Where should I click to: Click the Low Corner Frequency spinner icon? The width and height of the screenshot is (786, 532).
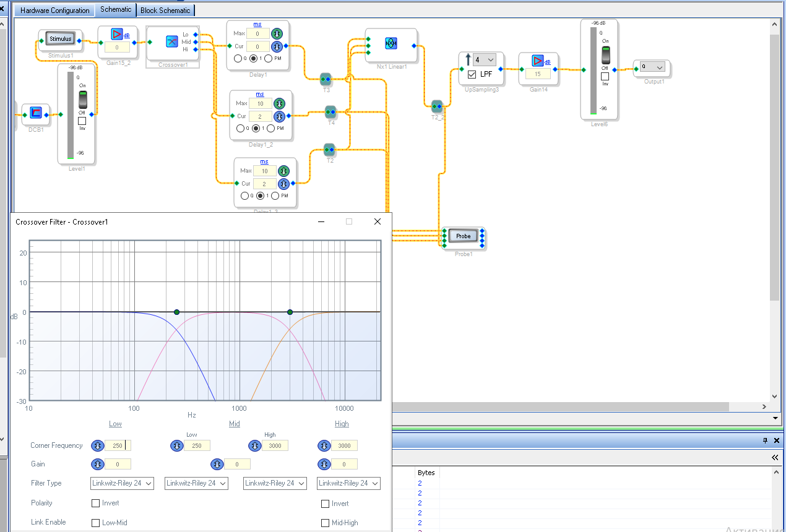(x=97, y=445)
